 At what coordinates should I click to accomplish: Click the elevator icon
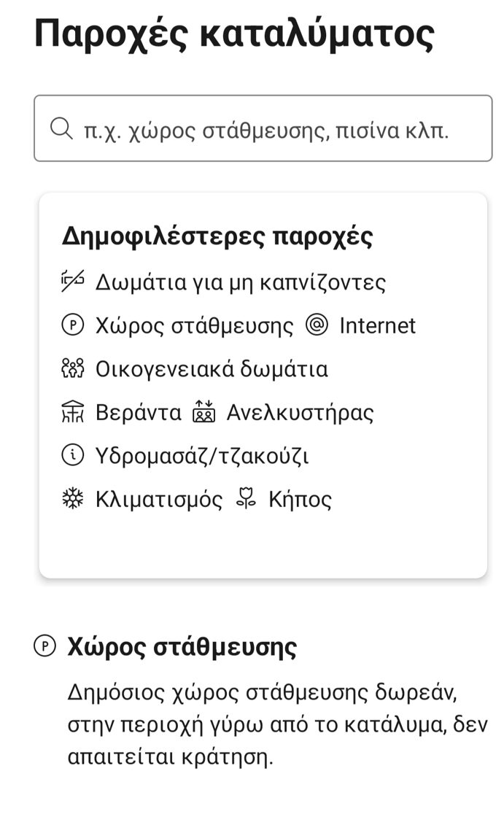[x=203, y=413]
